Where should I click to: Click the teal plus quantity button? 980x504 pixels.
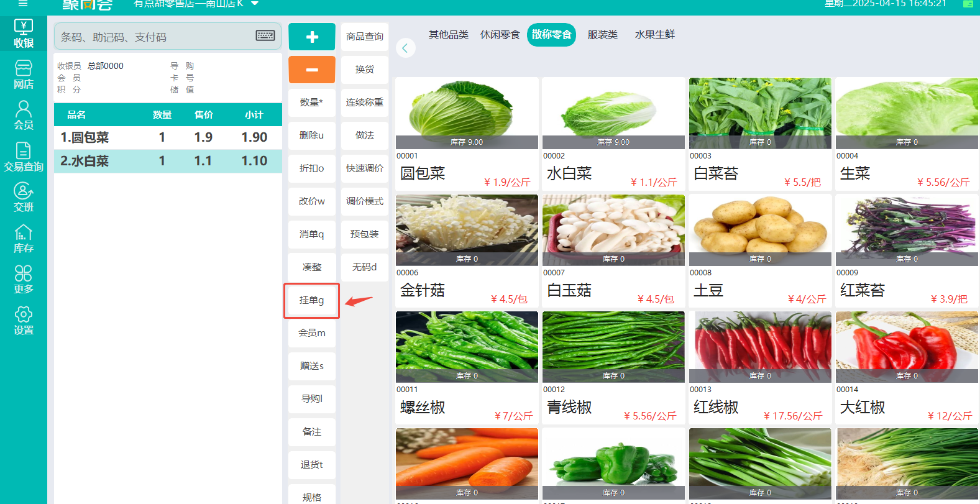pyautogui.click(x=312, y=37)
